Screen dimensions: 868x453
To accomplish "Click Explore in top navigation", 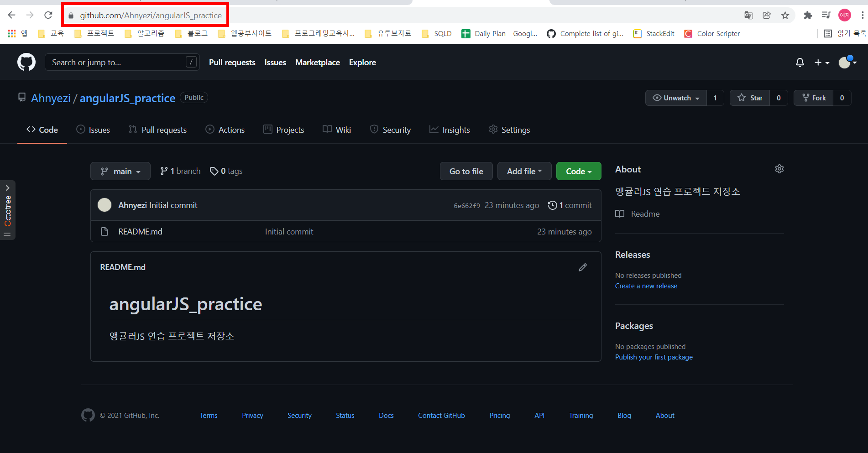I will (362, 62).
